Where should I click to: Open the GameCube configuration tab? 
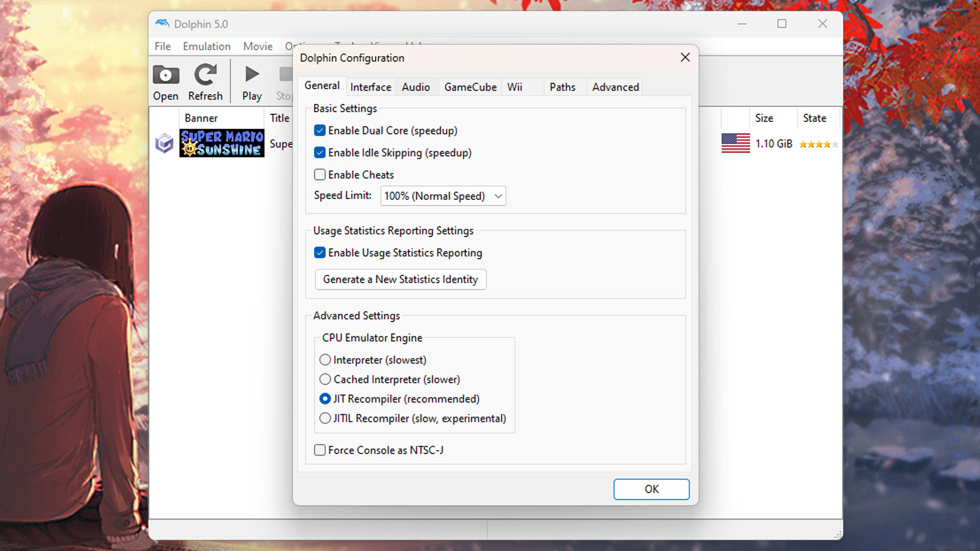point(470,87)
